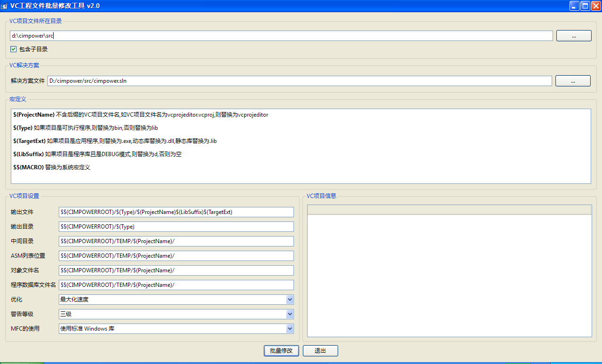Close the VC工程文件批量修改工具 window
The image size is (602, 364).
[596, 6]
